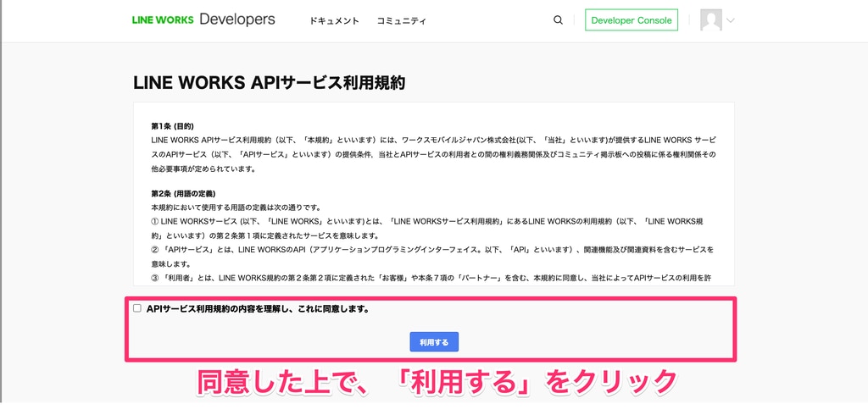Open the コミュニティ menu

point(402,20)
